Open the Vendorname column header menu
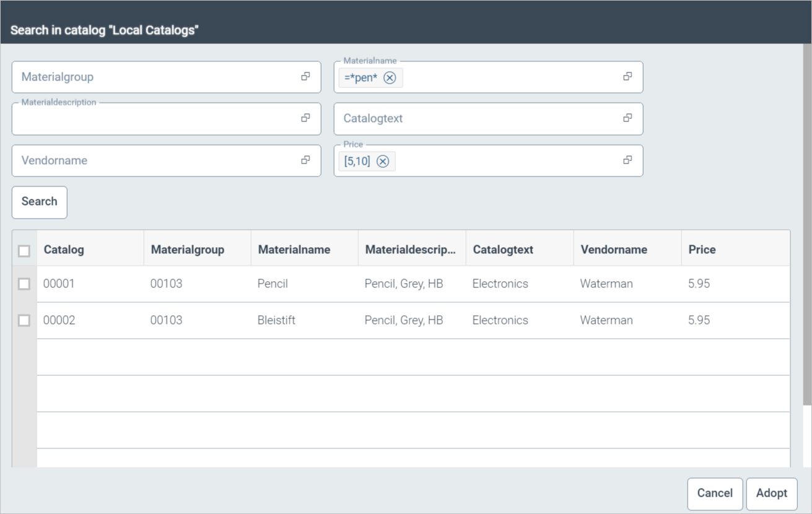Viewport: 812px width, 514px height. (614, 250)
